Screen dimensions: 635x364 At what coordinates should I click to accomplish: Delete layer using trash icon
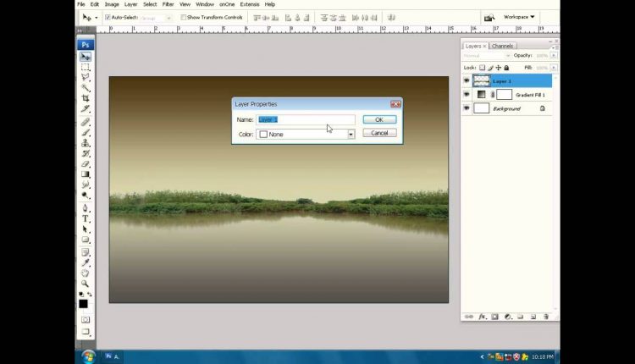546,317
